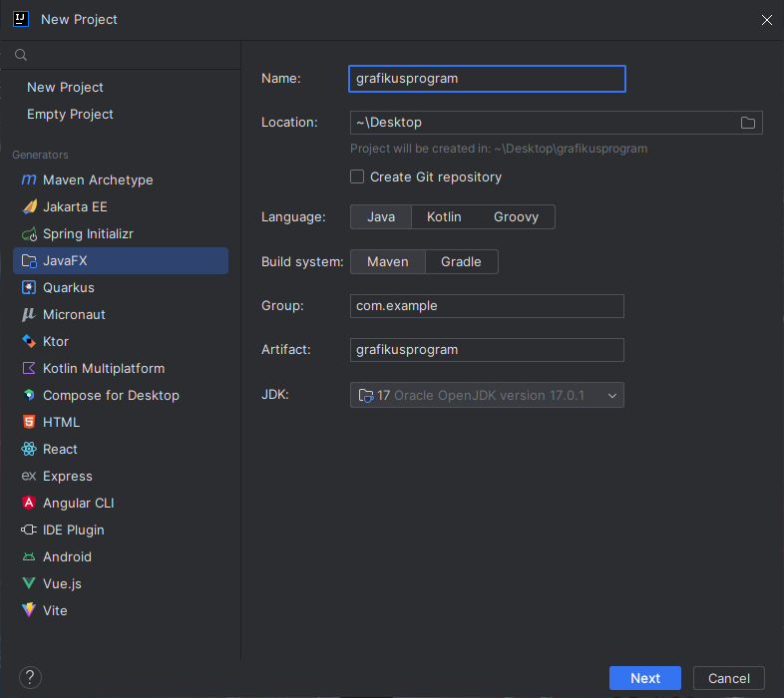Select the Jakarta EE sailboat icon
The width and height of the screenshot is (784, 698).
tap(29, 207)
